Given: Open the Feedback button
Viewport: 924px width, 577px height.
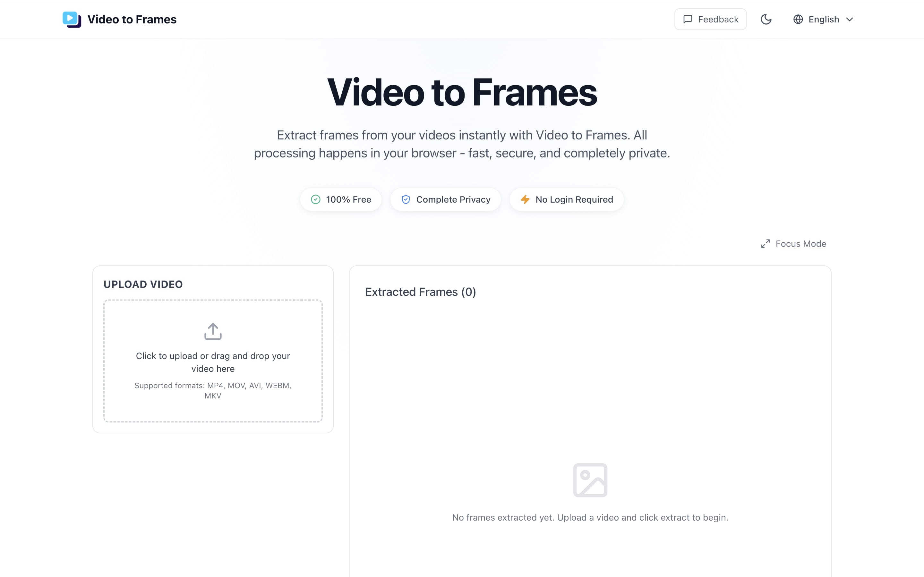Looking at the screenshot, I should pyautogui.click(x=710, y=20).
